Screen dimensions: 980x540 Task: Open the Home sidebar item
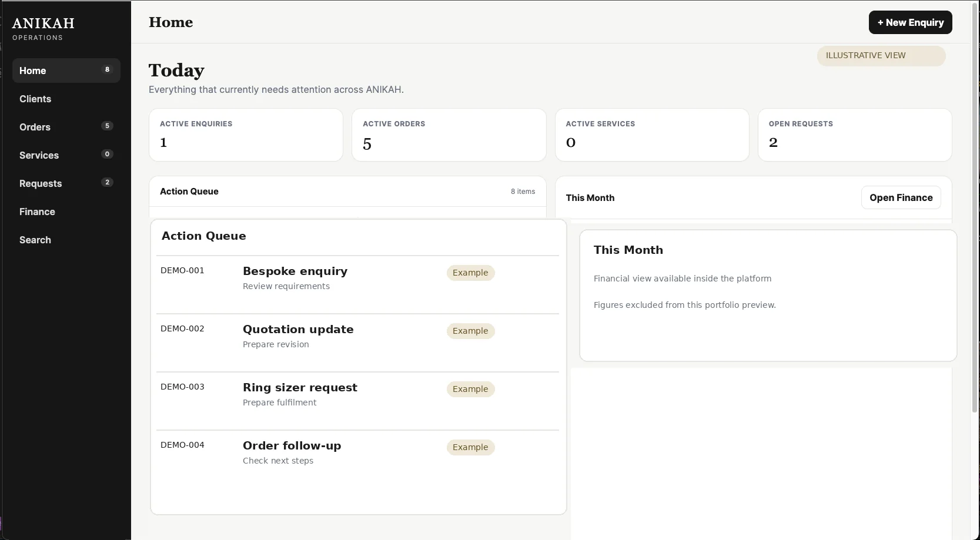click(66, 71)
